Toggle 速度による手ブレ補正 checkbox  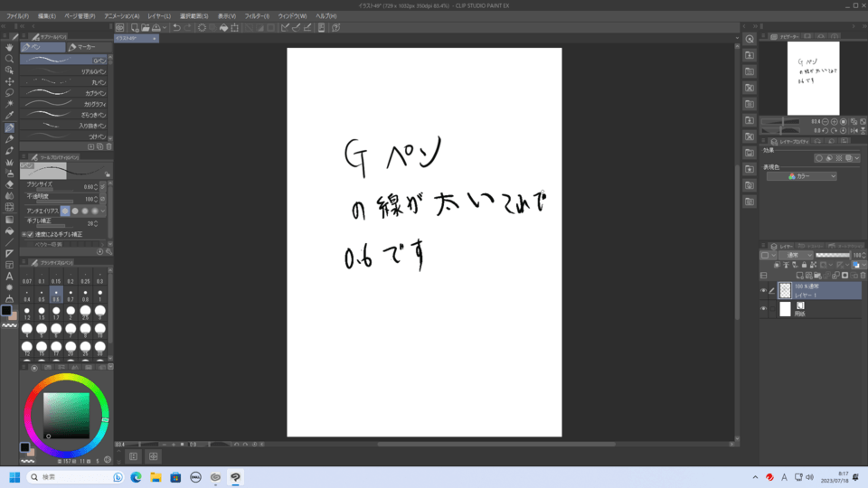[x=31, y=235]
